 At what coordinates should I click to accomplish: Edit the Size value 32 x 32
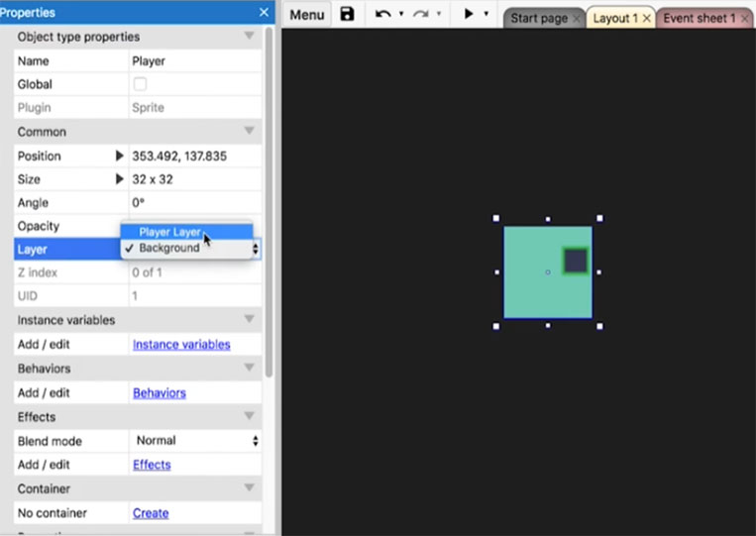195,179
